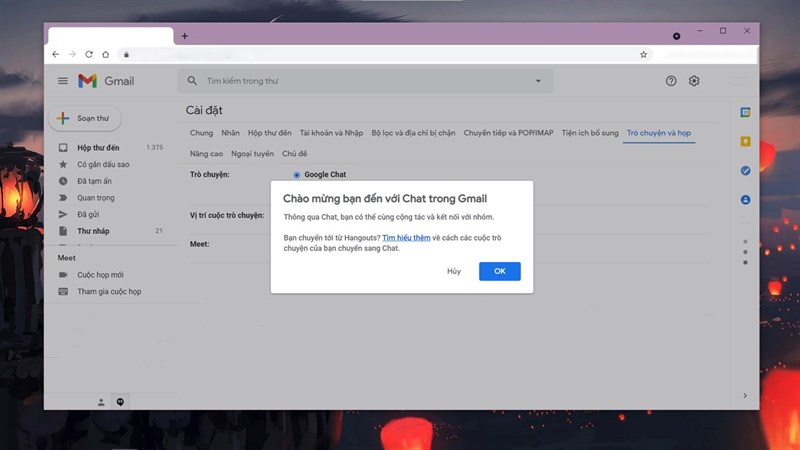Click the browser profile icon in title bar
This screenshot has height=450, width=800.
tap(677, 36)
